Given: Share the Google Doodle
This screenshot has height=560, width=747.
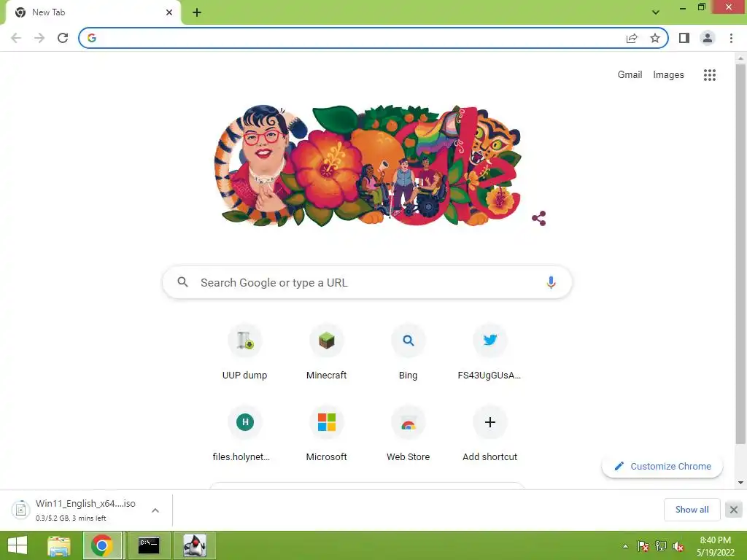Looking at the screenshot, I should click(539, 219).
